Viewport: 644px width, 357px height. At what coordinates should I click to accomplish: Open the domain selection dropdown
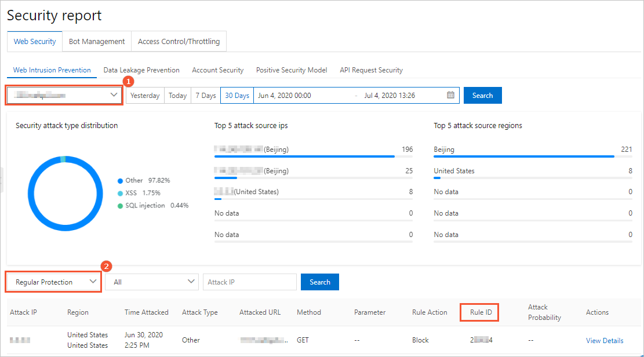click(x=64, y=95)
